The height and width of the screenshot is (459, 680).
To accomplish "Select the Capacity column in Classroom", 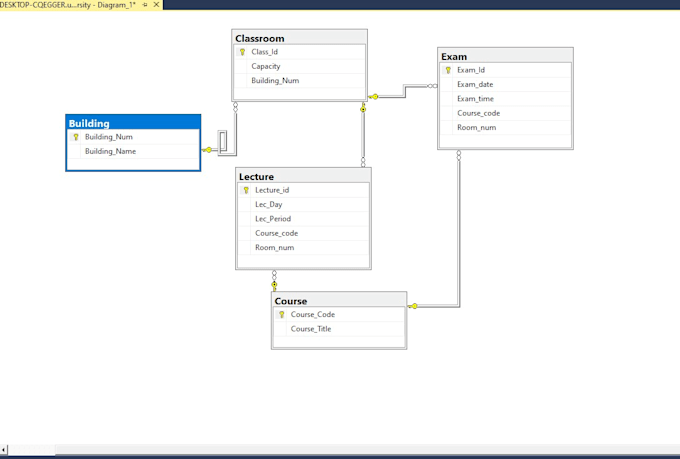I will [x=266, y=66].
